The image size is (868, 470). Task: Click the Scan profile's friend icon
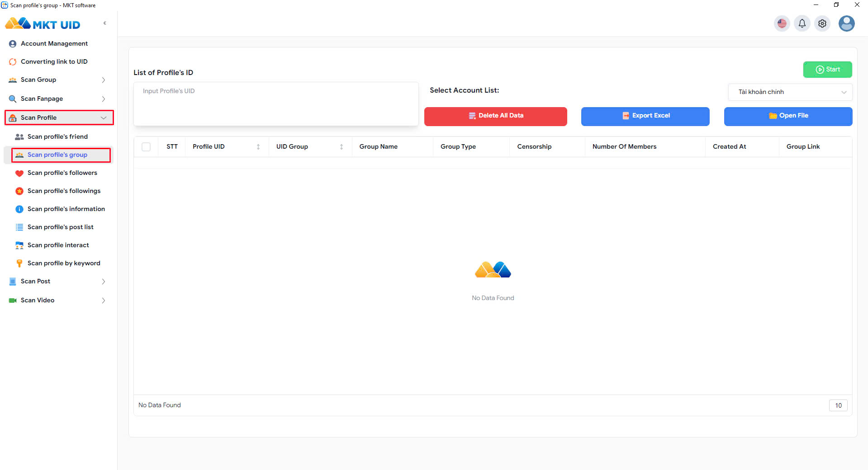point(19,137)
